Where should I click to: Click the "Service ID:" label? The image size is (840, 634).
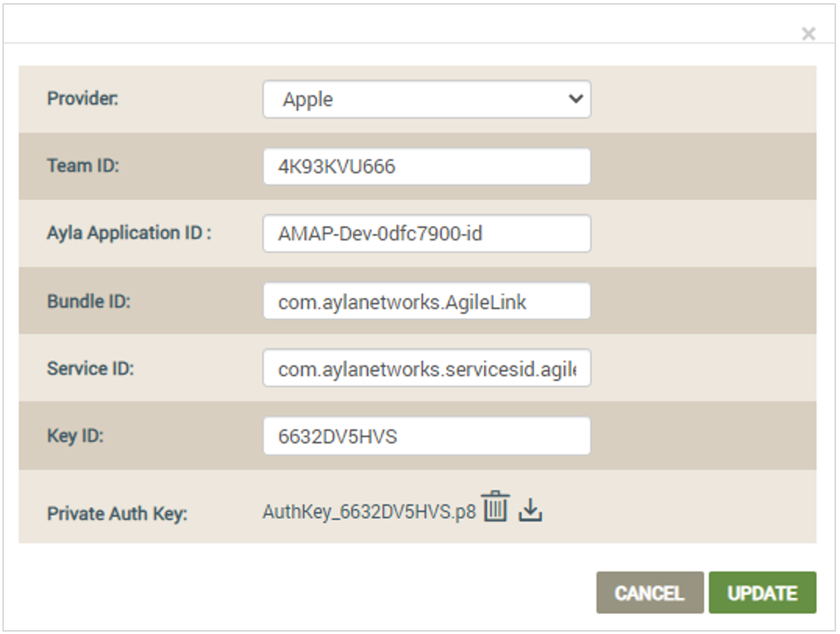pyautogui.click(x=91, y=369)
